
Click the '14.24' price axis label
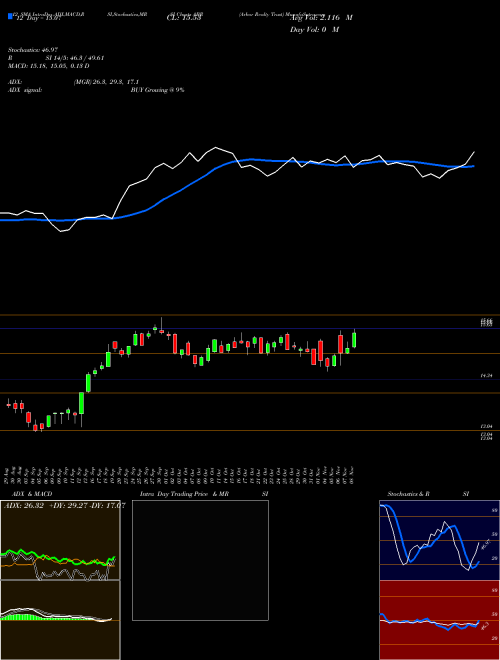(x=486, y=375)
